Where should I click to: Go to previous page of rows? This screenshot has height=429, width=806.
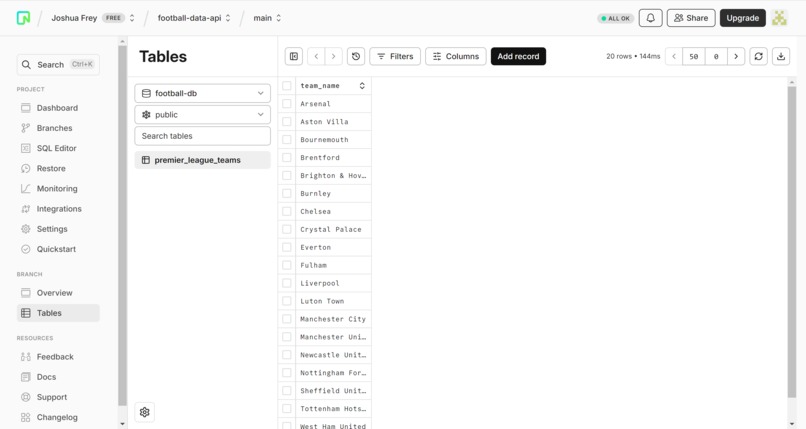point(674,57)
